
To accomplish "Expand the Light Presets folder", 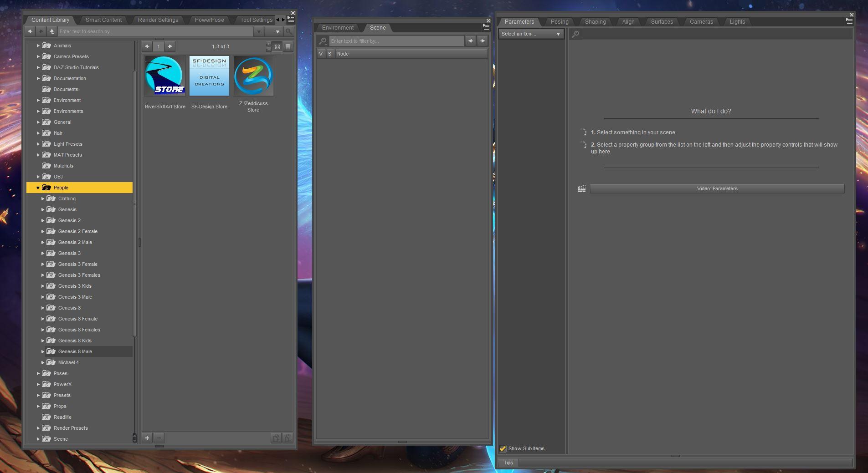I will (x=38, y=144).
